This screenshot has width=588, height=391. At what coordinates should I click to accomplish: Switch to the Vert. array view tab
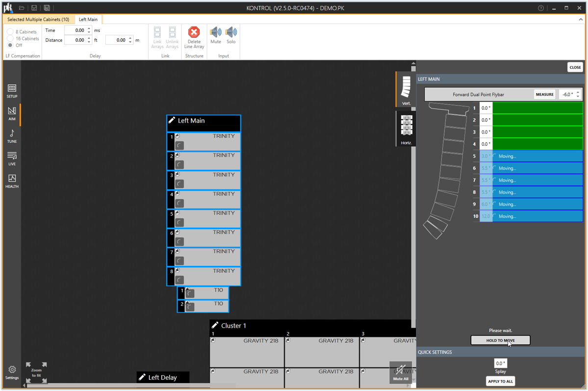point(406,89)
